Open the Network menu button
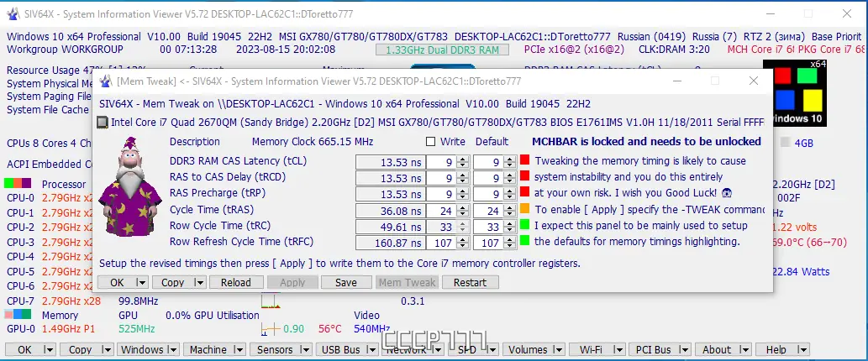This screenshot has height=361, width=868. tap(413, 349)
